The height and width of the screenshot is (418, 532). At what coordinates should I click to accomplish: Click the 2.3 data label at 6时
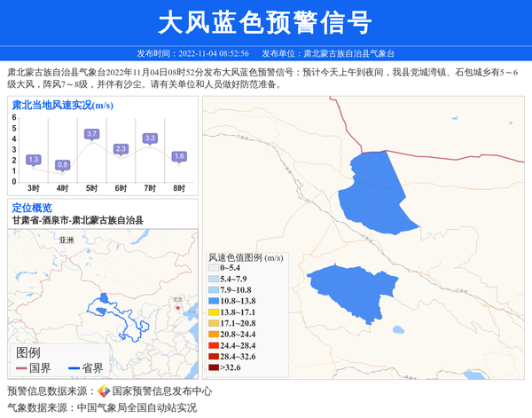[x=121, y=148]
